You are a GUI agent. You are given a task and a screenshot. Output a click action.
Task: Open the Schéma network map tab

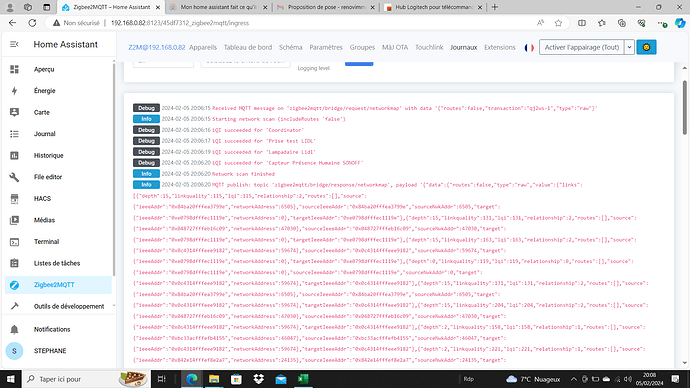(290, 47)
